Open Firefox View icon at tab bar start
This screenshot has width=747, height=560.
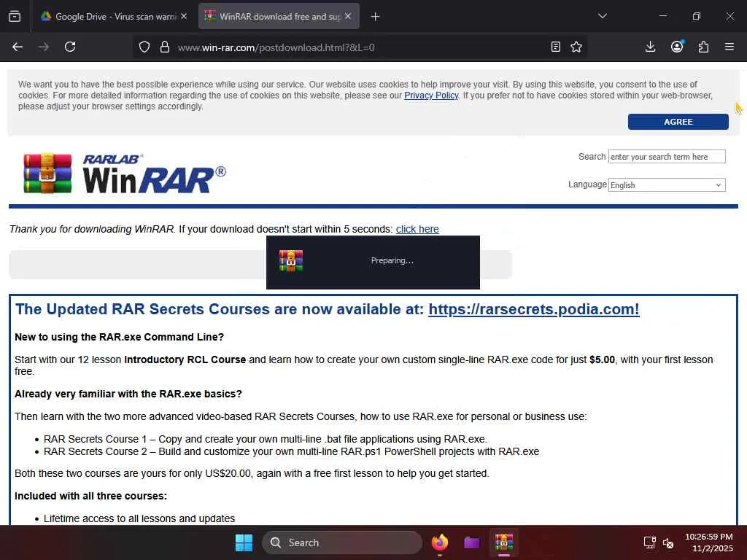(x=15, y=16)
